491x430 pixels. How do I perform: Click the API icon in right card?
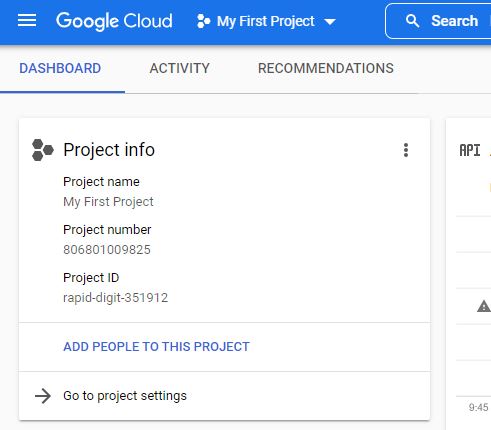pos(470,150)
